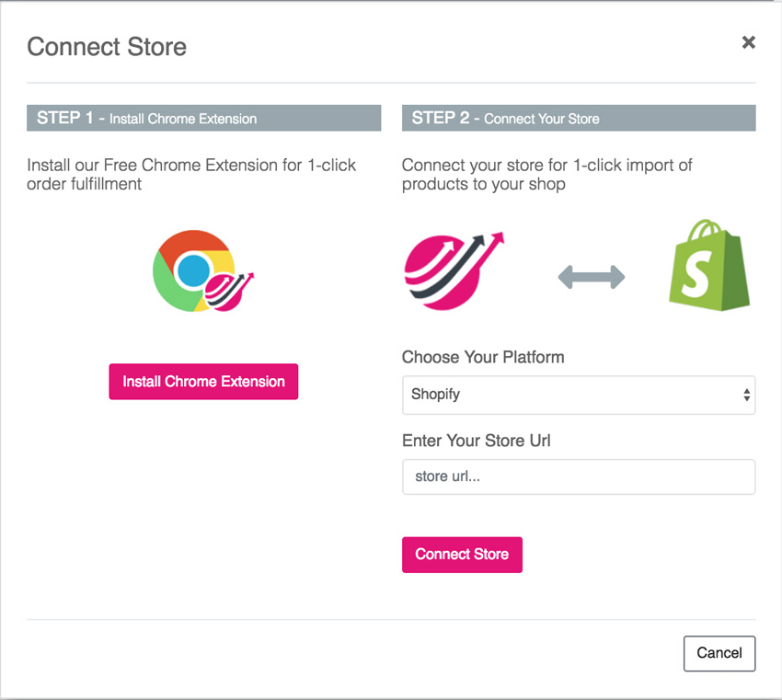The image size is (782, 700).
Task: Click the 1-click order fulfillment description text
Action: coord(191,175)
